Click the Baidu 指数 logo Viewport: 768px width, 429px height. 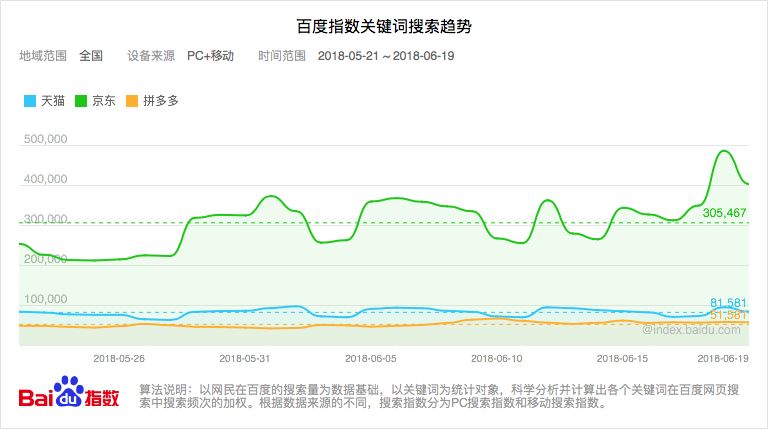tap(69, 393)
